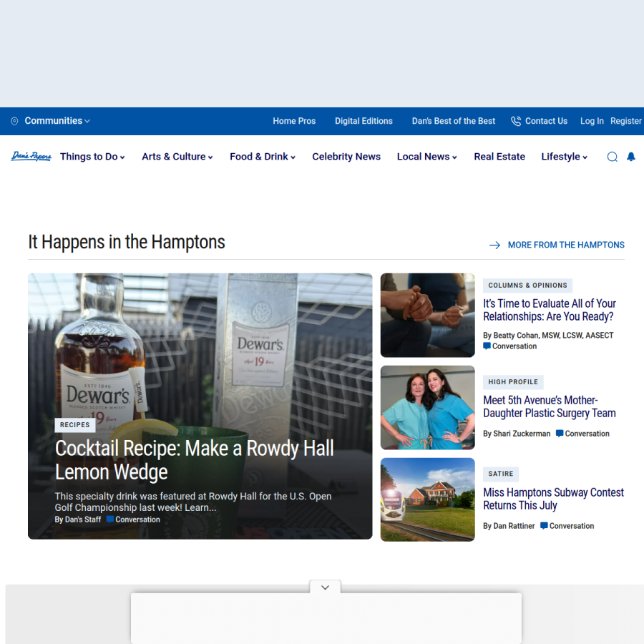This screenshot has width=644, height=644.
Task: Expand the Food & Drink chevron
Action: coord(293,157)
